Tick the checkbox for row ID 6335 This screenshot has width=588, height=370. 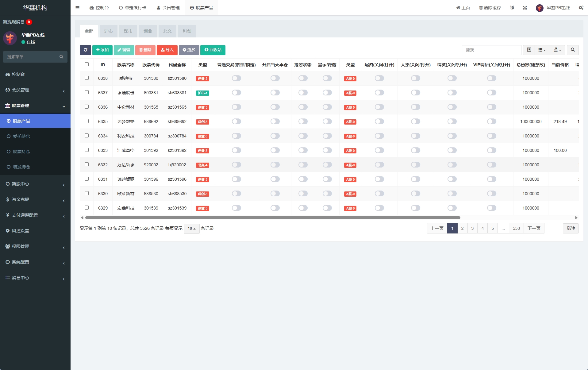pyautogui.click(x=86, y=121)
